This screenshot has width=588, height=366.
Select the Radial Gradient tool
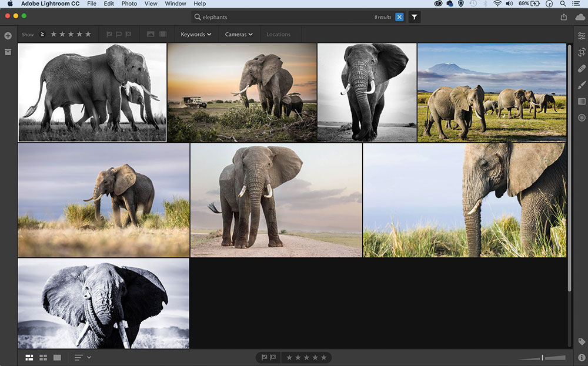[582, 117]
